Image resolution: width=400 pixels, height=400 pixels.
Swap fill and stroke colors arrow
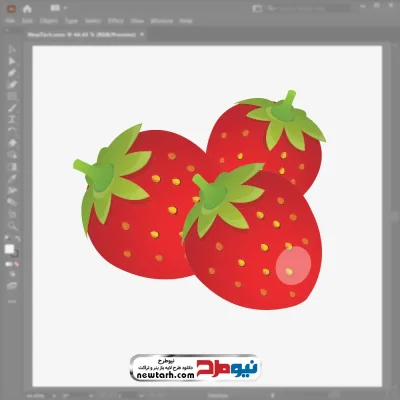17,238
